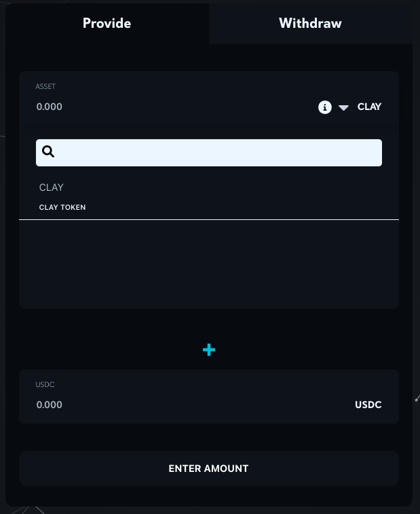Switch to the Provide tab
Screen dimensions: 420x514
tap(107, 24)
